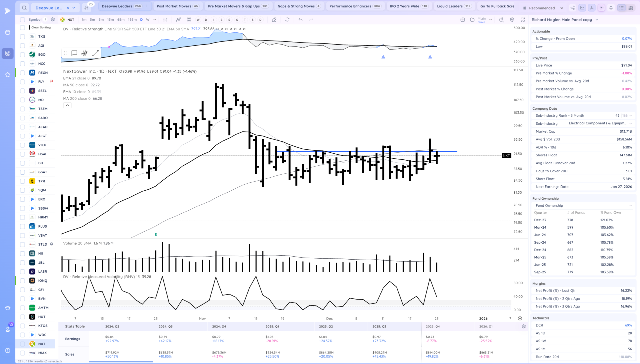
Task: Select IONQ in the watchlist
Action: click(42, 281)
